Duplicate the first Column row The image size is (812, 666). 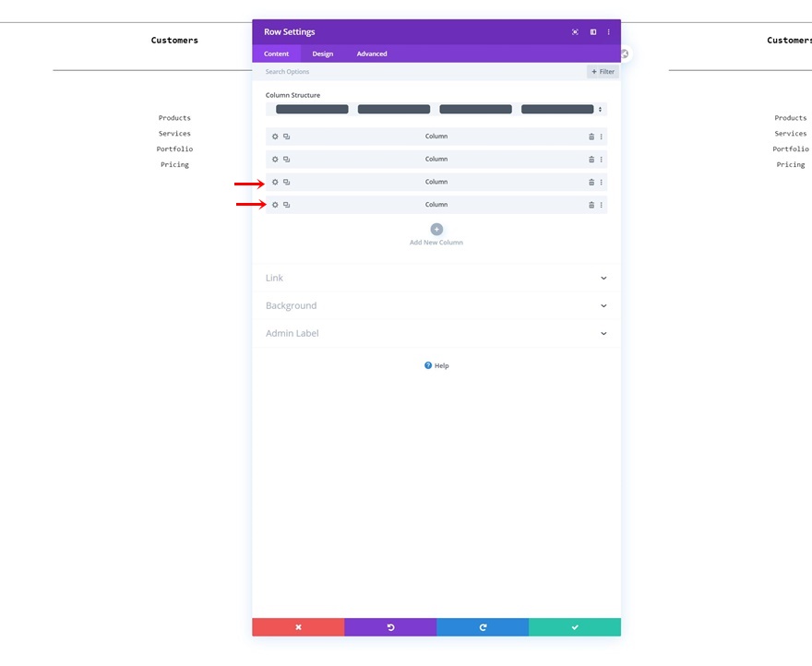click(x=286, y=137)
